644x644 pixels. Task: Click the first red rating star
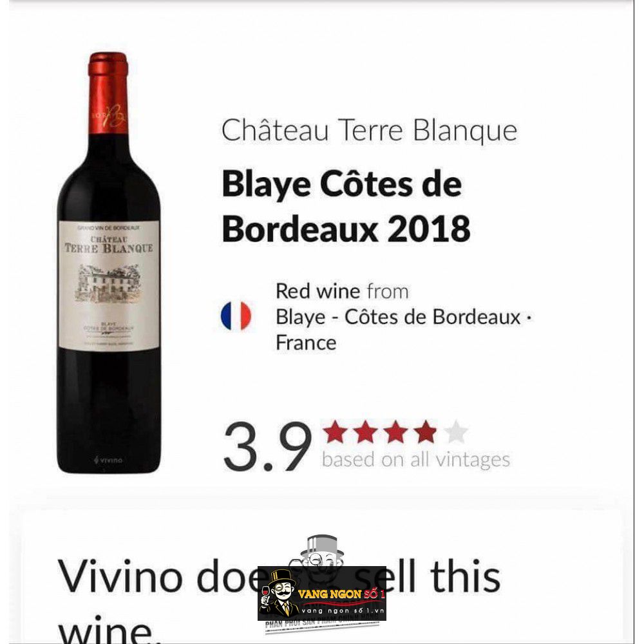point(335,431)
